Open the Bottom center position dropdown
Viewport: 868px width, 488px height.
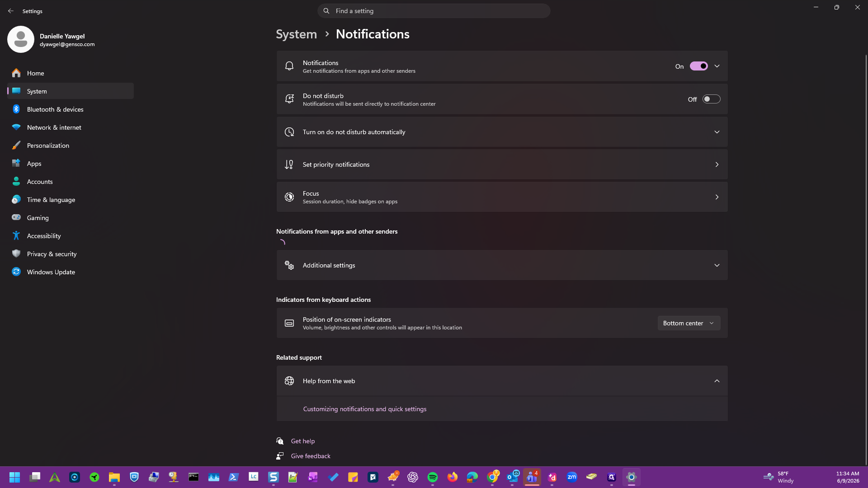[x=689, y=323]
